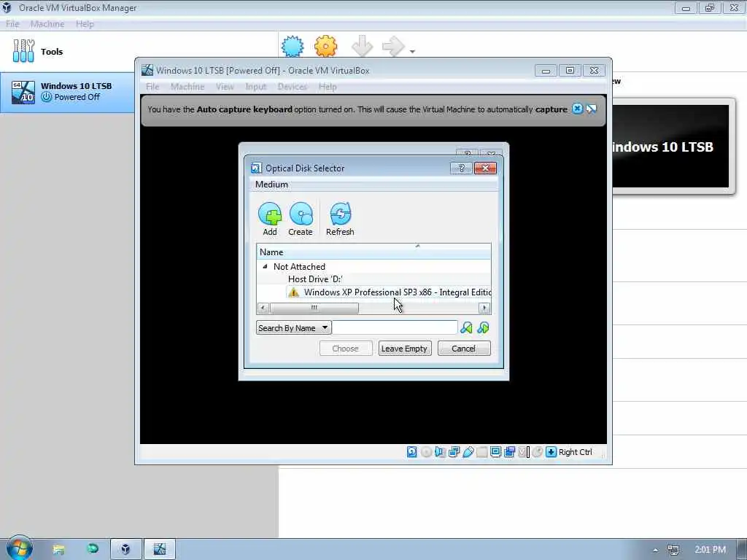
Task: Click the Start arrow icon in Manager toolbar
Action: point(393,46)
